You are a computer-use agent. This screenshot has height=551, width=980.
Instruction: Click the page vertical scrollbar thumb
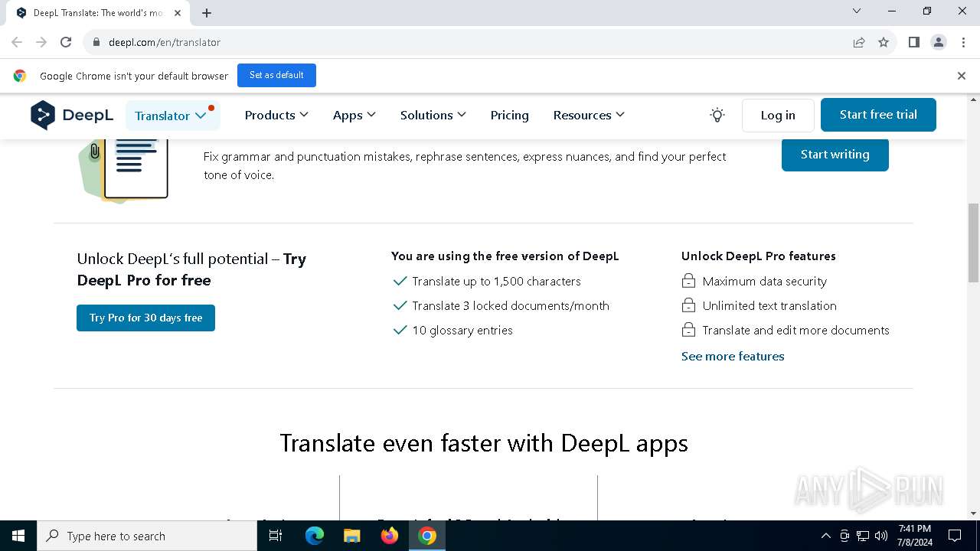(x=973, y=242)
